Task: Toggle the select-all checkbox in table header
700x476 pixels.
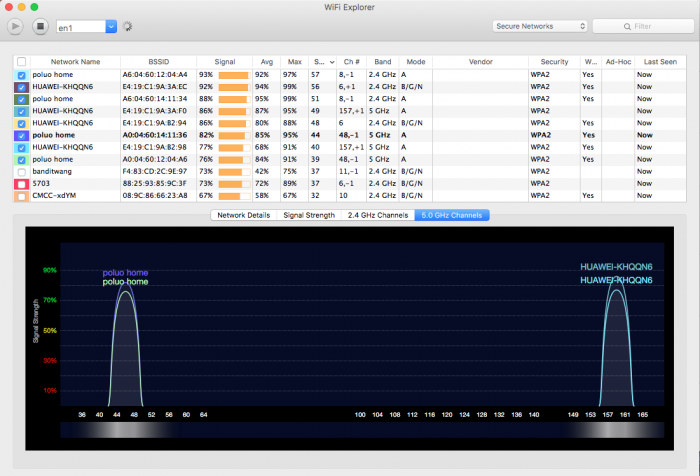Action: click(21, 62)
